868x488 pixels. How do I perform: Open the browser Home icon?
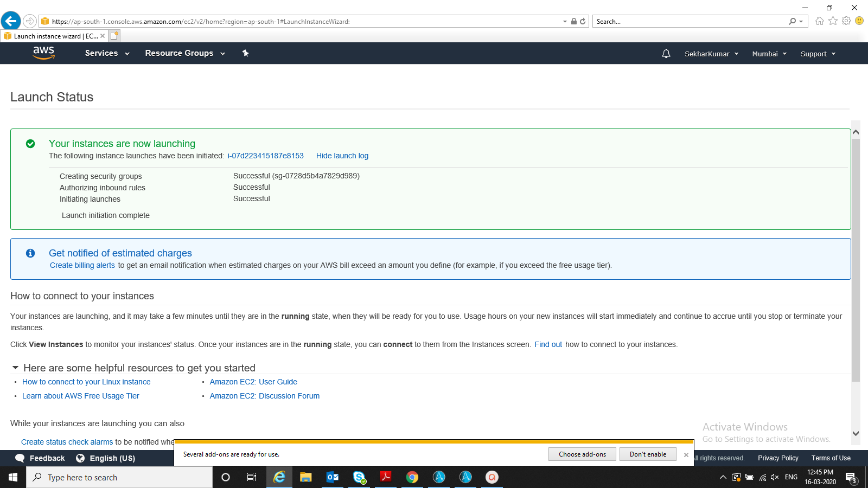pyautogui.click(x=819, y=21)
